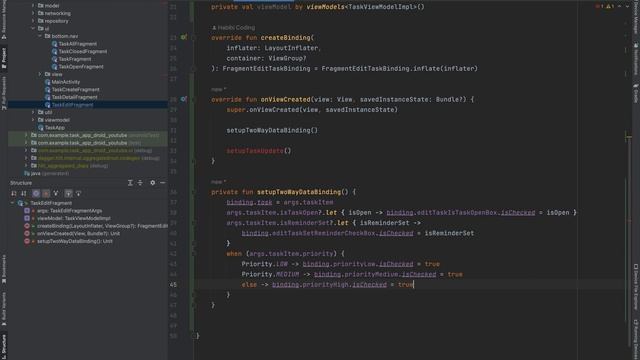
Task: Click error count indicator in editor corner
Action: point(598,7)
